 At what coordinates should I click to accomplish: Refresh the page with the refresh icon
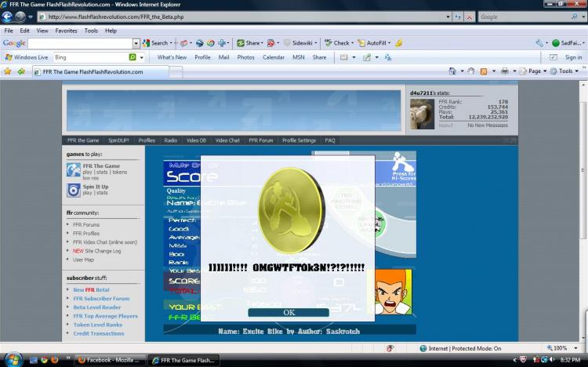pyautogui.click(x=458, y=17)
